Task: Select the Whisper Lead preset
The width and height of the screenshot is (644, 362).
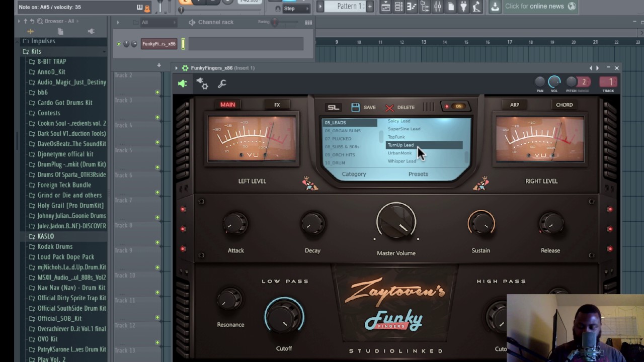Action: click(x=402, y=161)
